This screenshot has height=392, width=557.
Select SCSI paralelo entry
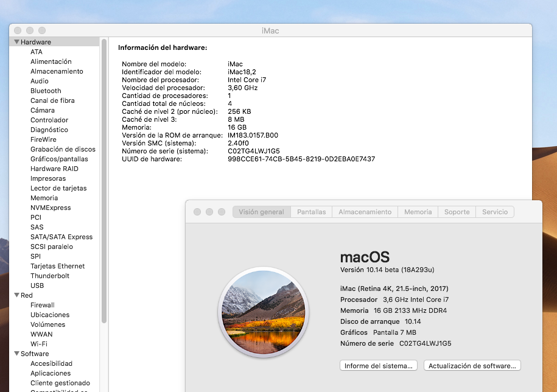click(x=52, y=247)
